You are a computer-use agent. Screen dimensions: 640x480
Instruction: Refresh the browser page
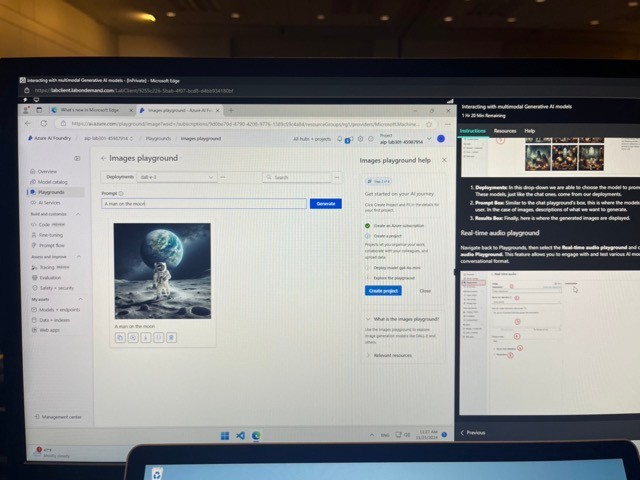point(43,123)
